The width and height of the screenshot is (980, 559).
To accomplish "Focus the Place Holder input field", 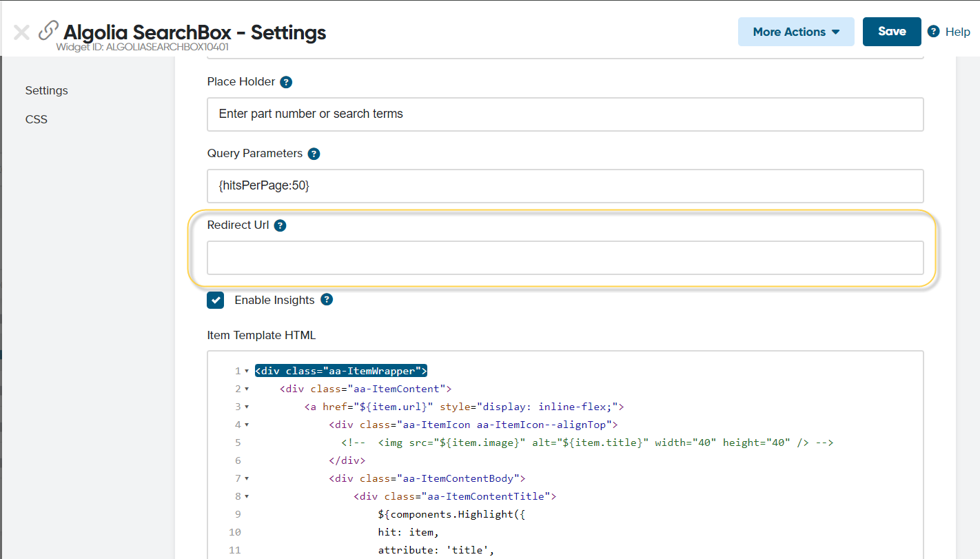I will 565,114.
